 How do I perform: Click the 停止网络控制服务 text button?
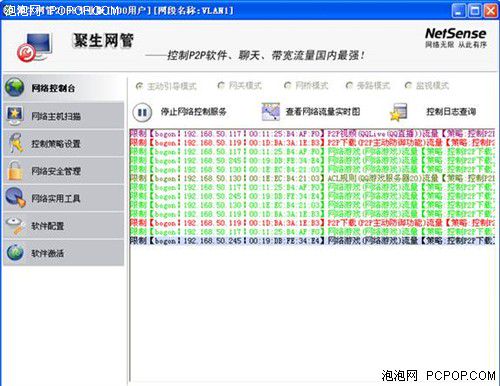coord(194,112)
